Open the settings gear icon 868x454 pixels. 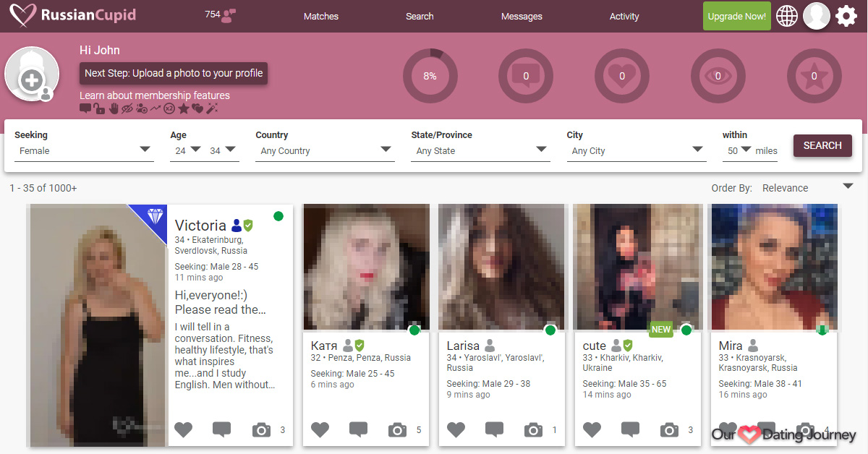pos(846,16)
